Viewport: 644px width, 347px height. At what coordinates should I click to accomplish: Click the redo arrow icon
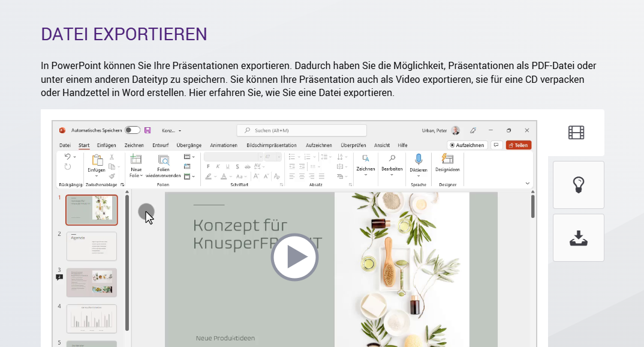click(67, 167)
